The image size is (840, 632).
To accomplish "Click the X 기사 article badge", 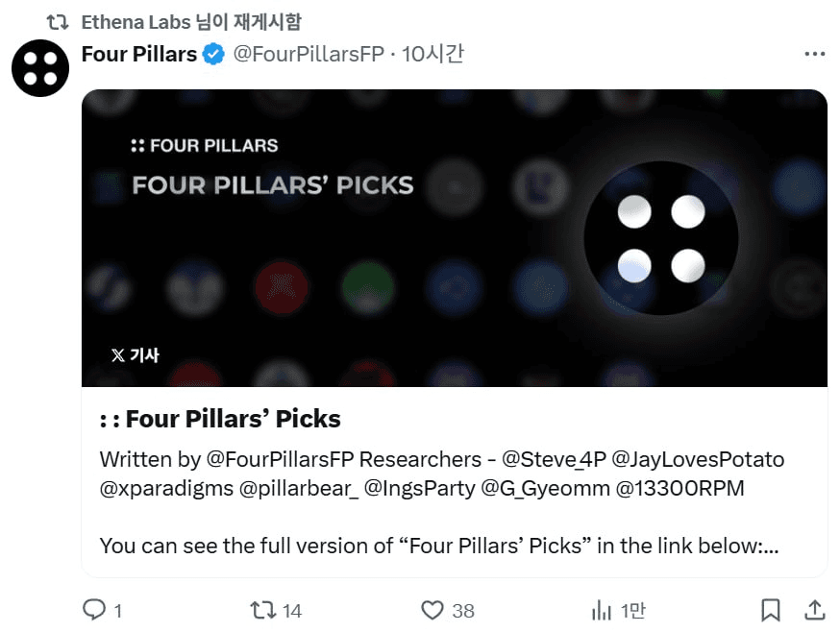I will click(x=136, y=355).
